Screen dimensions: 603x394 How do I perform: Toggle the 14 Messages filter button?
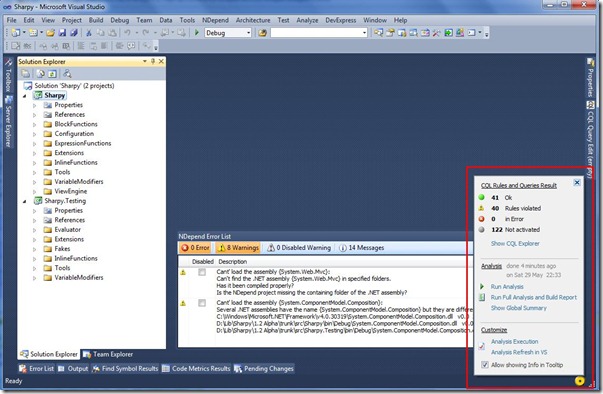(361, 248)
